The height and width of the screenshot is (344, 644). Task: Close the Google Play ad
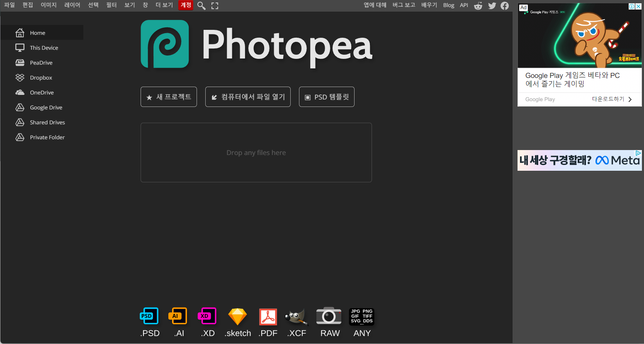[x=638, y=6]
